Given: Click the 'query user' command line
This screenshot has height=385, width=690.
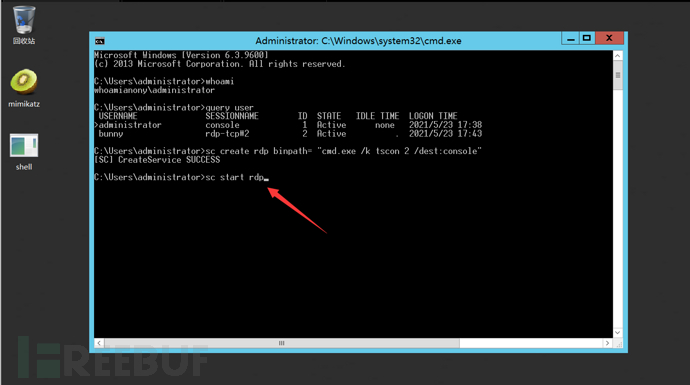Looking at the screenshot, I should click(x=174, y=108).
